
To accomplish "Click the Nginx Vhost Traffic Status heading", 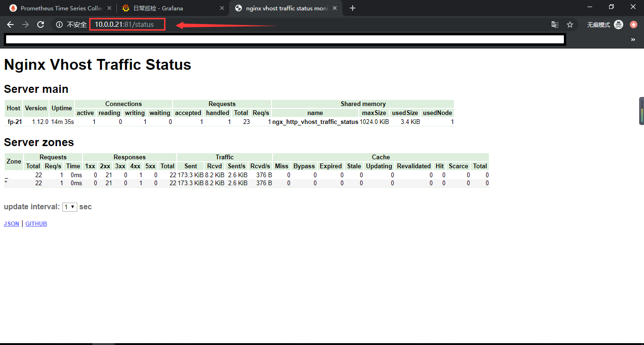I will (x=98, y=65).
